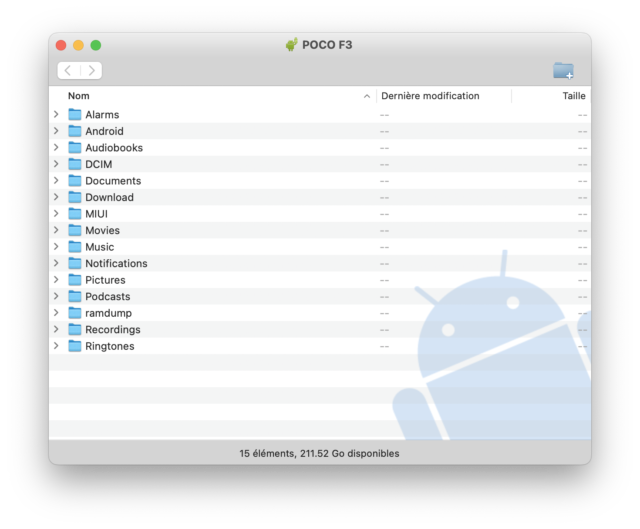Expand the Ringtones folder chevron
This screenshot has width=640, height=529.
coord(56,346)
